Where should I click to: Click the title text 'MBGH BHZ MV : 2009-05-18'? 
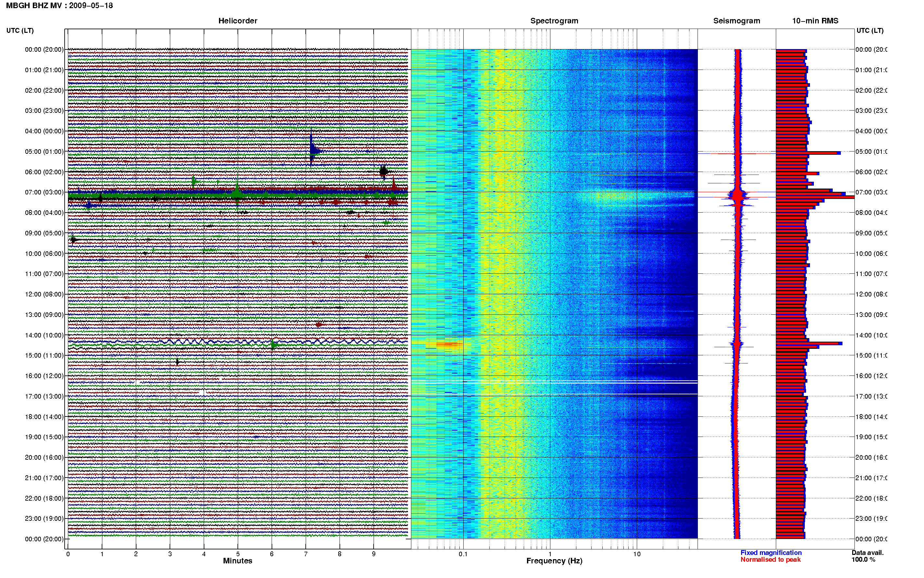click(x=59, y=6)
